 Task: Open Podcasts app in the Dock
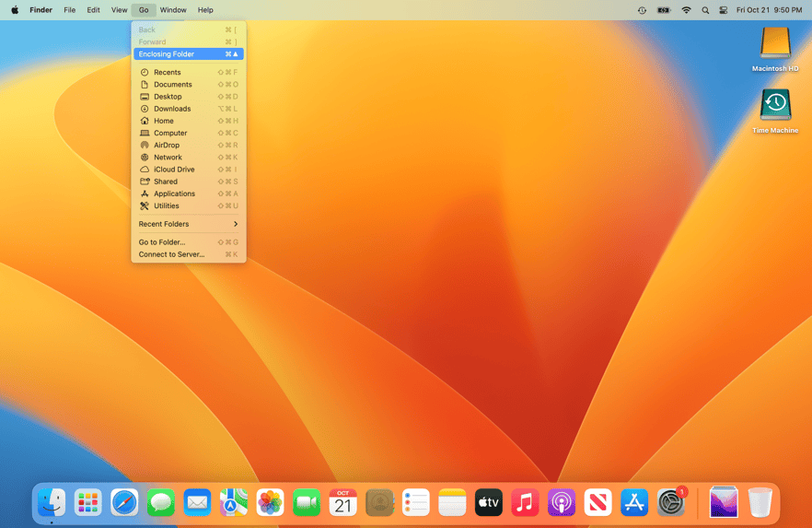(562, 502)
